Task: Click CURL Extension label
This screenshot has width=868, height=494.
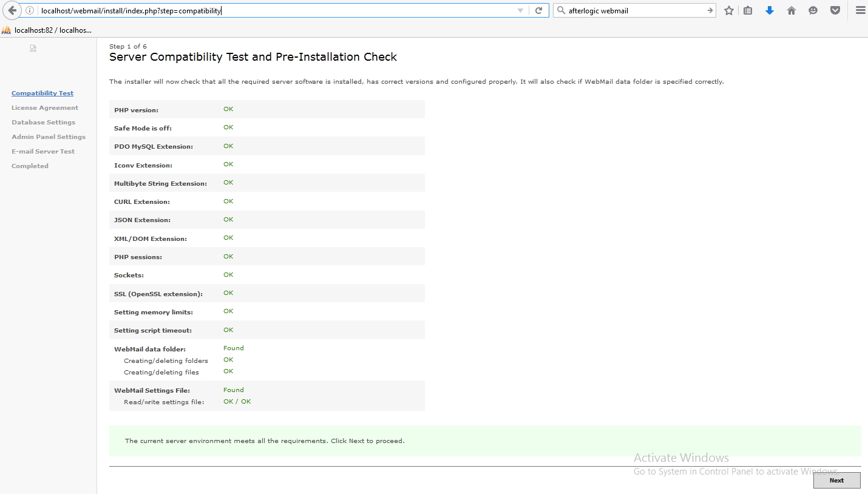Action: coord(142,201)
